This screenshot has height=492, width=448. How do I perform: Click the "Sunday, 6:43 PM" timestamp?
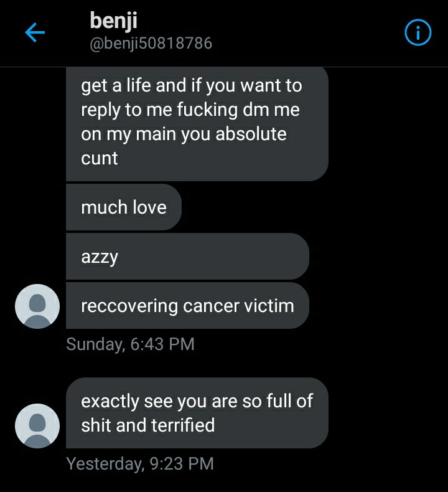pyautogui.click(x=131, y=344)
